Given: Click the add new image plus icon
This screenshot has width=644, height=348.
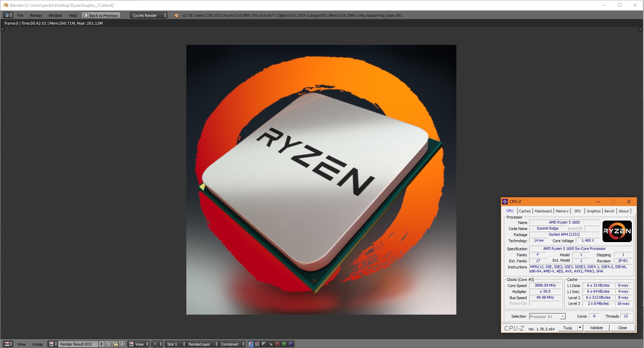Looking at the screenshot, I should click(x=109, y=344).
